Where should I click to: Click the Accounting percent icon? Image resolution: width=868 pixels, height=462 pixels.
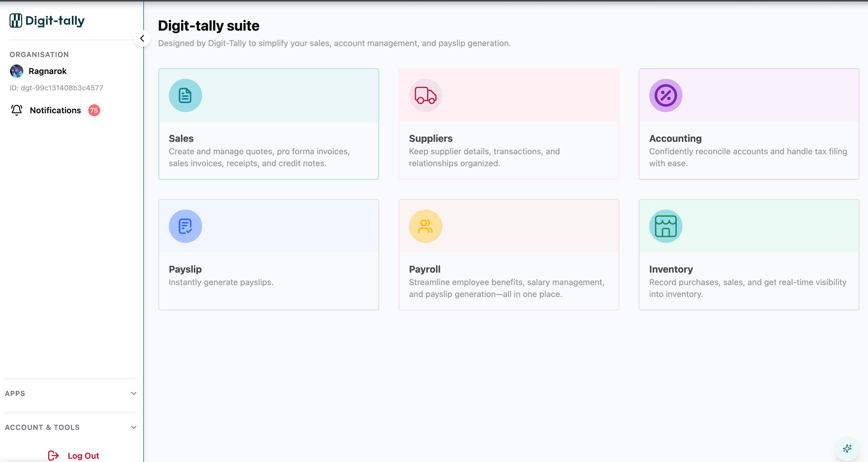[x=666, y=95]
